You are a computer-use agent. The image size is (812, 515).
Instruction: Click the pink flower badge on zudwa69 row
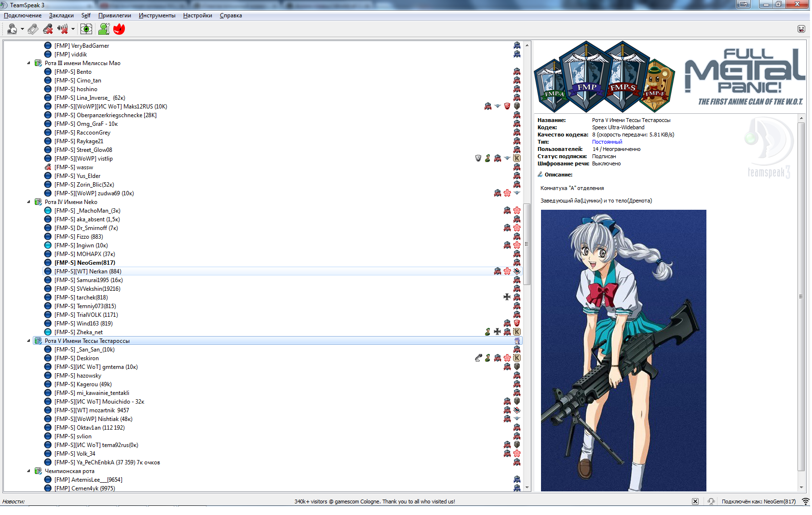507,193
